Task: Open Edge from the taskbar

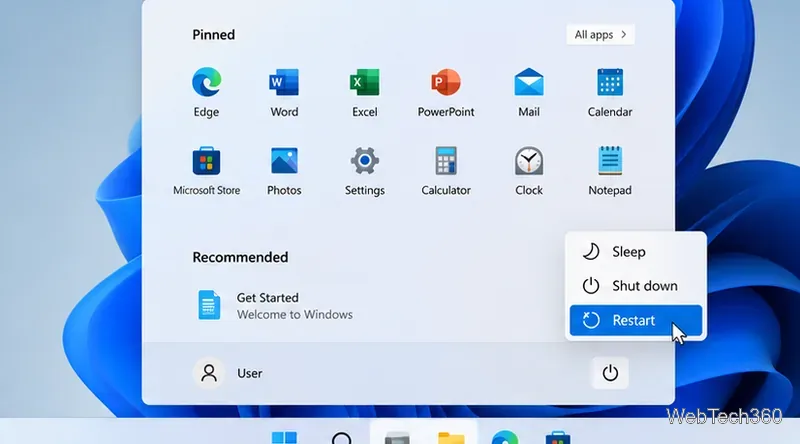Action: [x=505, y=437]
